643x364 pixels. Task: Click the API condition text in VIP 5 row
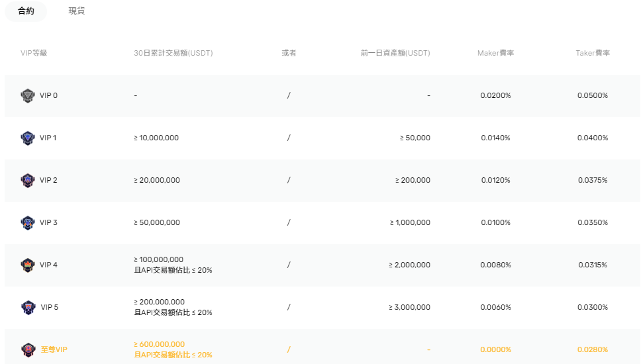[x=173, y=312]
